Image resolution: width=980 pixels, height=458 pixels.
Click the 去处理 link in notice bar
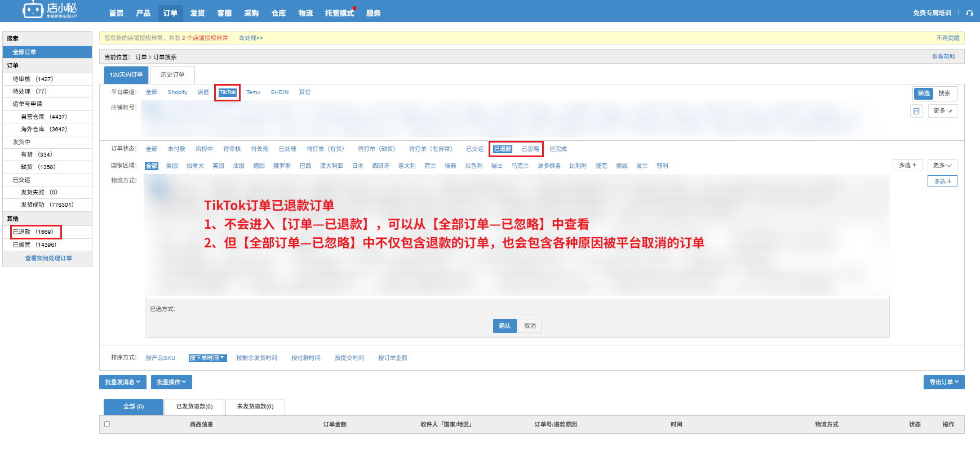pyautogui.click(x=250, y=38)
